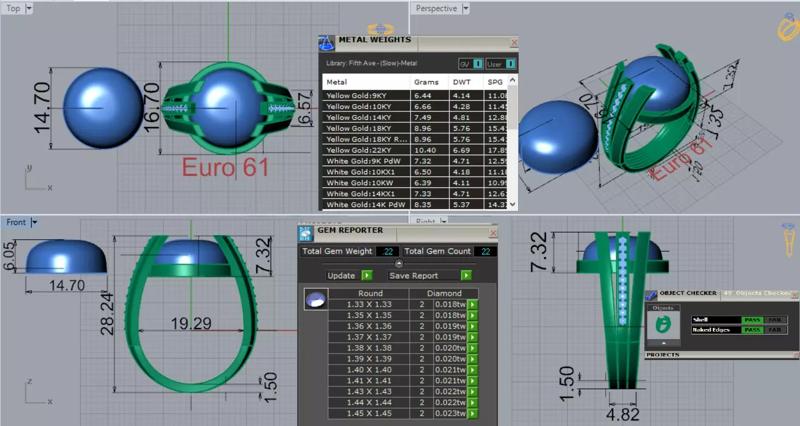Image resolution: width=800 pixels, height=426 pixels.
Task: Click the green Save Report arrow button
Action: tap(466, 275)
